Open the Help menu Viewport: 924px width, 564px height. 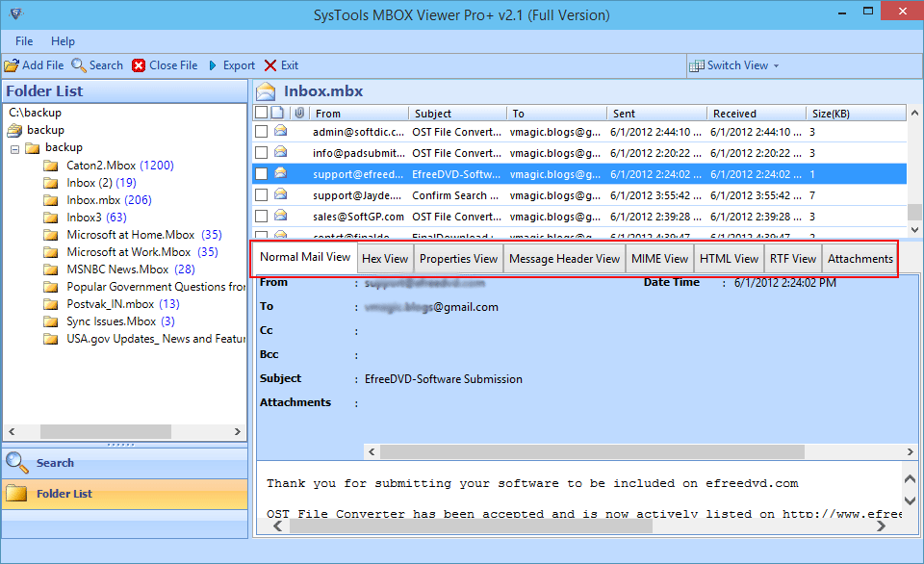pos(63,41)
